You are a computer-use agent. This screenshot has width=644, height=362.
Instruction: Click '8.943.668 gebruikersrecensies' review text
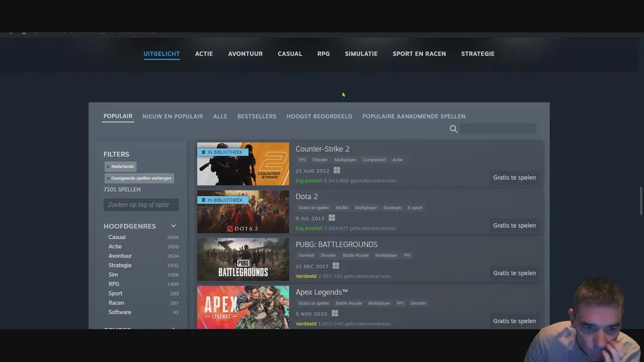pos(360,180)
